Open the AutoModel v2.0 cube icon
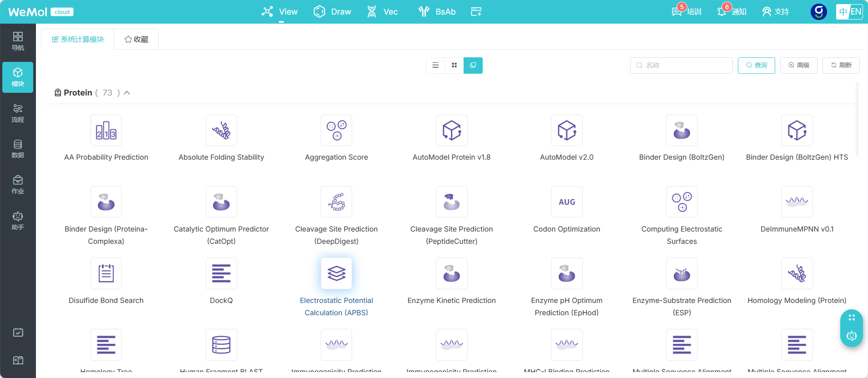868x378 pixels. (567, 130)
